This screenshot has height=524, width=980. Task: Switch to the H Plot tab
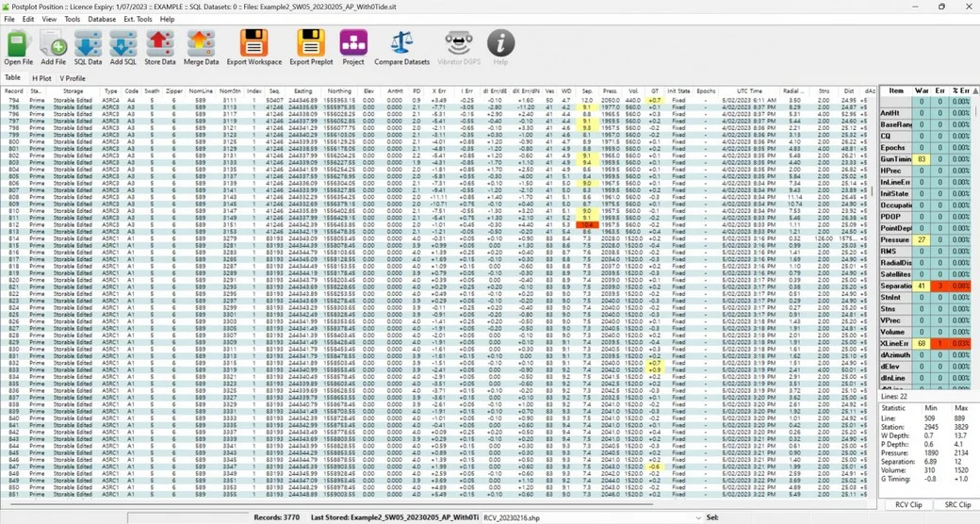[x=41, y=78]
